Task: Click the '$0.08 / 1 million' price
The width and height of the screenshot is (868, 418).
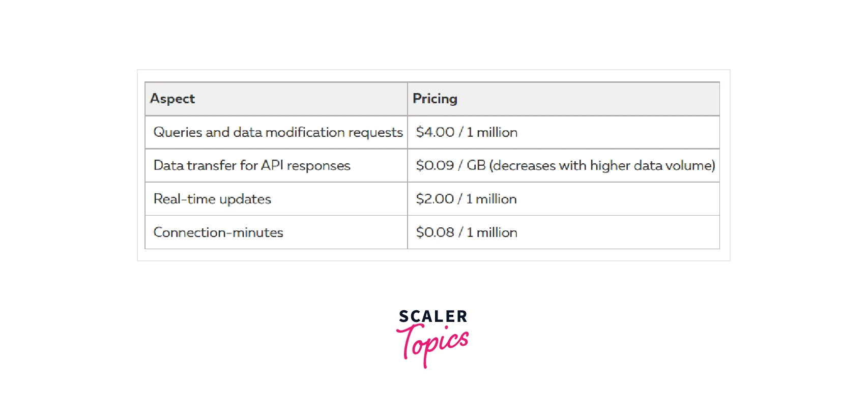Action: tap(467, 232)
